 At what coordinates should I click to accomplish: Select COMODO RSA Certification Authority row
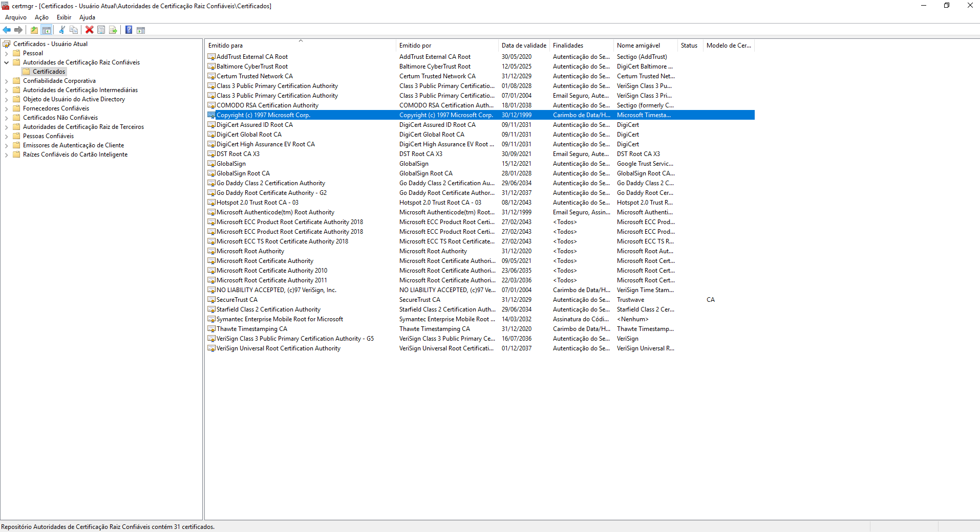[x=480, y=105]
